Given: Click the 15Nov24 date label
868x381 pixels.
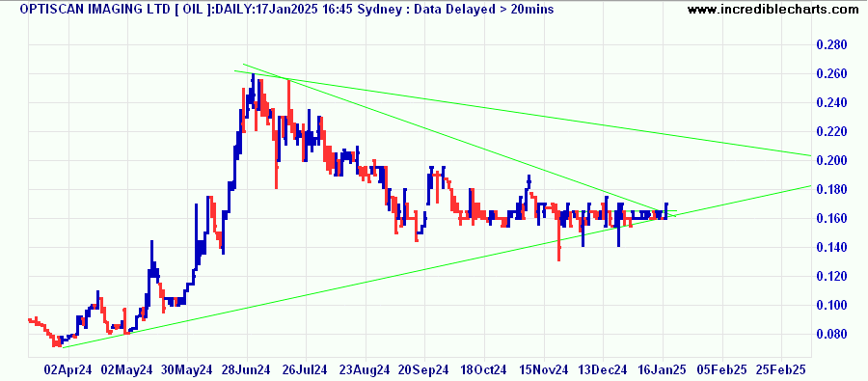Looking at the screenshot, I should click(x=544, y=369).
